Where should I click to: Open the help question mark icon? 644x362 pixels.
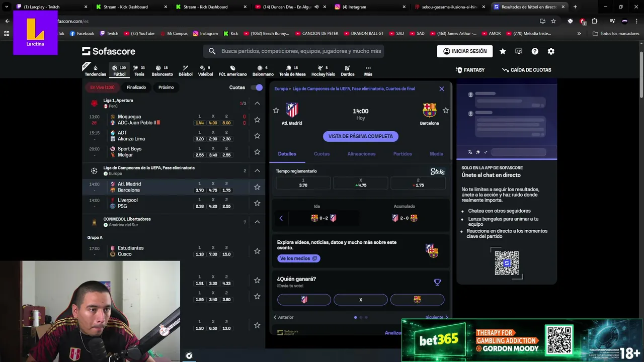[535, 51]
